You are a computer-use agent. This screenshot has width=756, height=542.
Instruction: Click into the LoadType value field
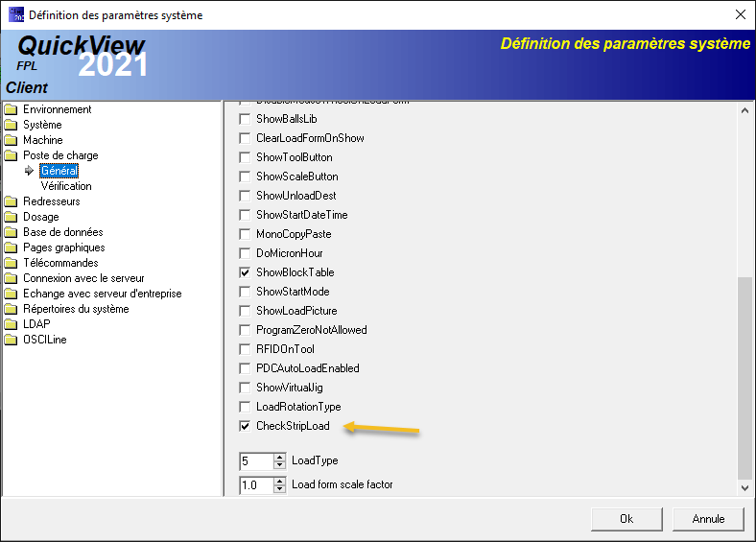(x=256, y=461)
